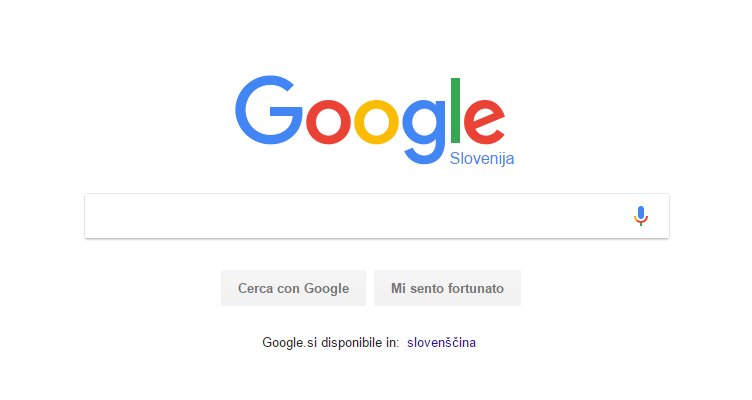Start a voice search with the microphone
Viewport: 752px width, 400px height.
641,216
